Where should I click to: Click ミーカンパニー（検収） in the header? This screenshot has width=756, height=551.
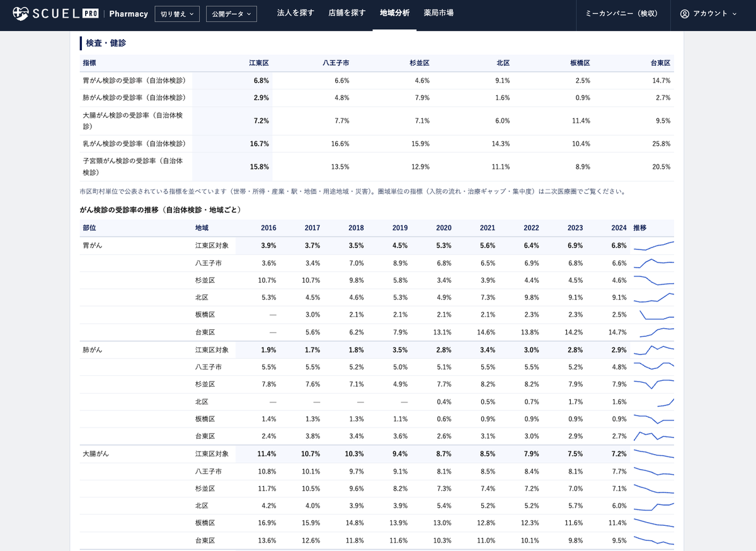pyautogui.click(x=622, y=13)
